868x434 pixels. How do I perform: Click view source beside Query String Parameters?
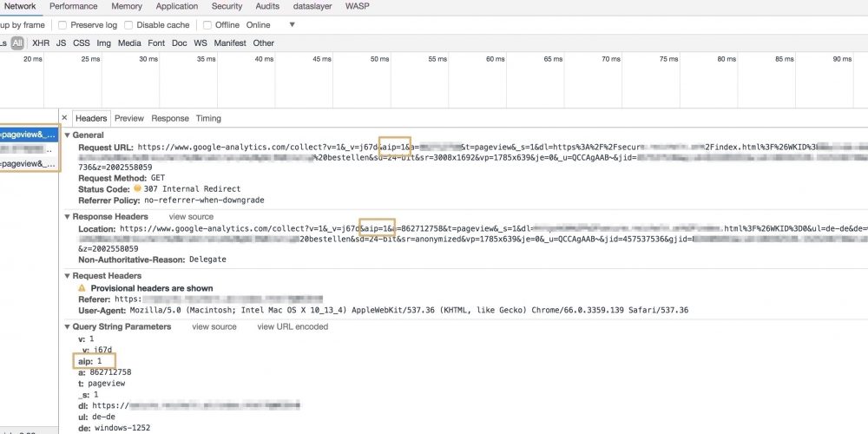(x=214, y=326)
